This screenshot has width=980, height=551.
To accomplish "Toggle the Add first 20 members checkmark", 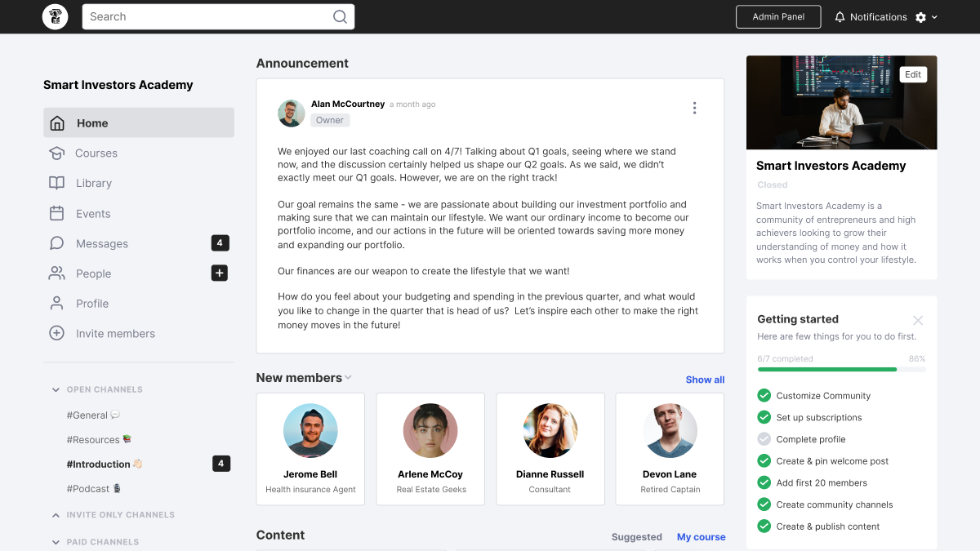I will (764, 482).
